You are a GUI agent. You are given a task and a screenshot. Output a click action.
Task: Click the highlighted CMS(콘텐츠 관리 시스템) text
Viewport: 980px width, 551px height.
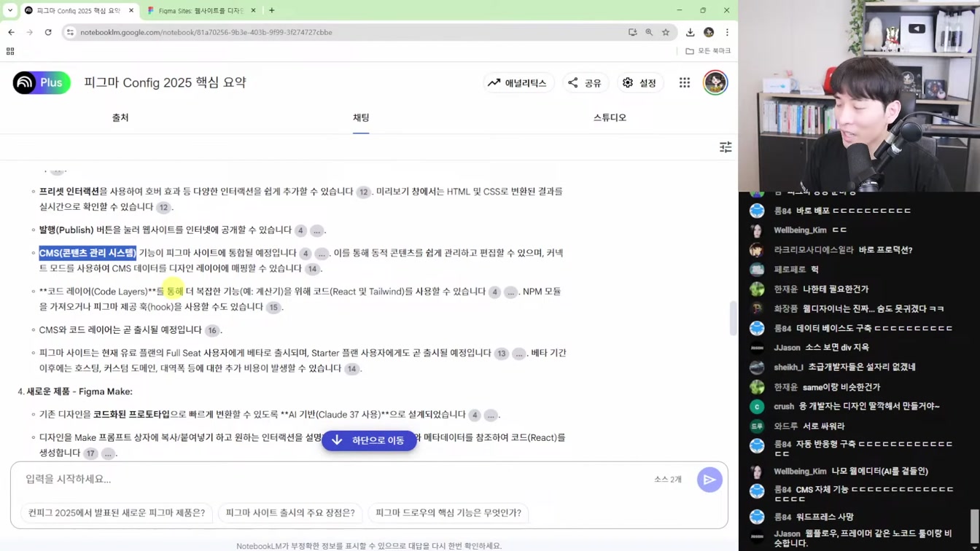pos(87,253)
